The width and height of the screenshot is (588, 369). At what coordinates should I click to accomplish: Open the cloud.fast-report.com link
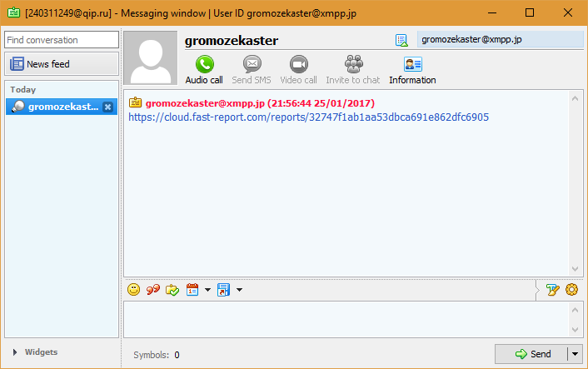(308, 117)
